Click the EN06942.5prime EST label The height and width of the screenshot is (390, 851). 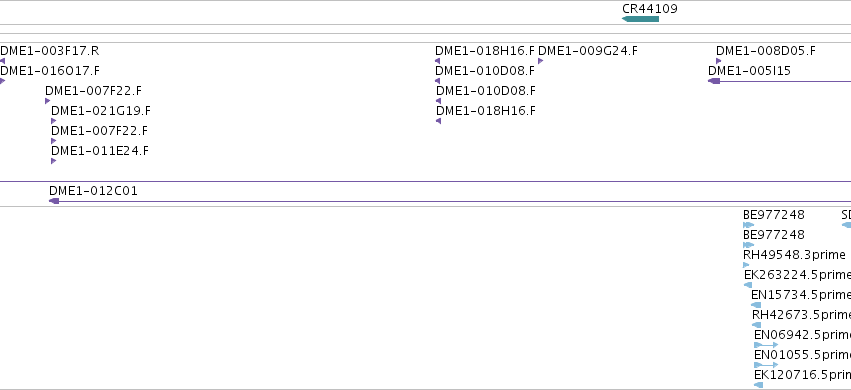[x=803, y=335]
